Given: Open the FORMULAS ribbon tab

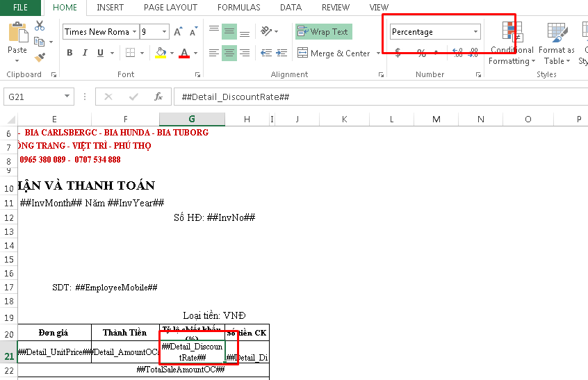Looking at the screenshot, I should tap(238, 8).
